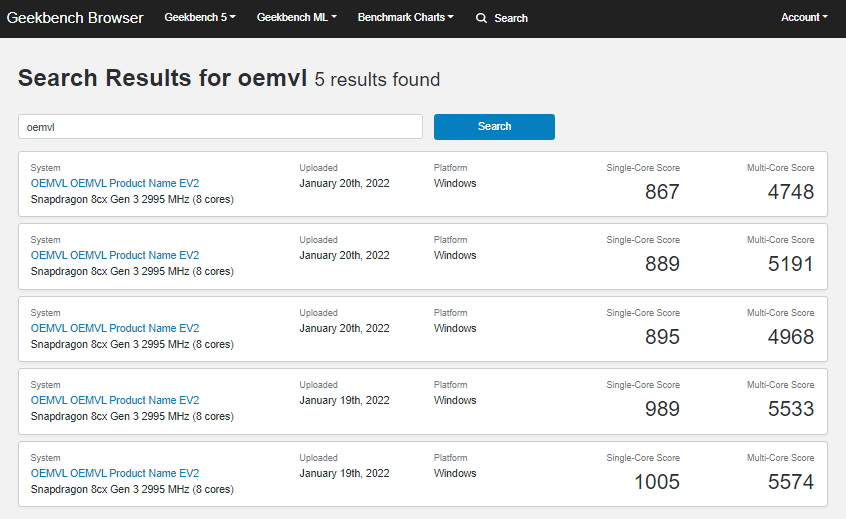Click the blue Search button
846x519 pixels.
[x=494, y=127]
